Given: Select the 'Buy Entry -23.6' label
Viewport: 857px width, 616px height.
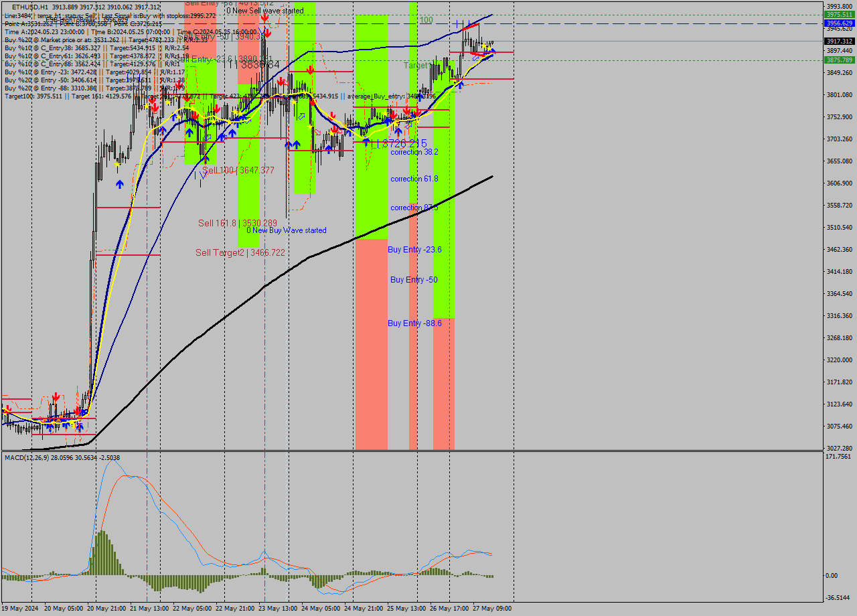Looking at the screenshot, I should click(414, 250).
